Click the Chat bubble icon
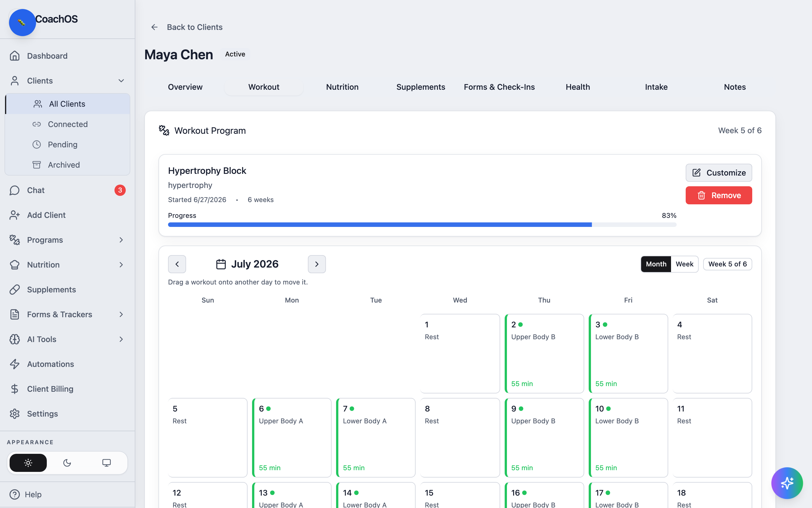This screenshot has width=812, height=508. tap(14, 190)
